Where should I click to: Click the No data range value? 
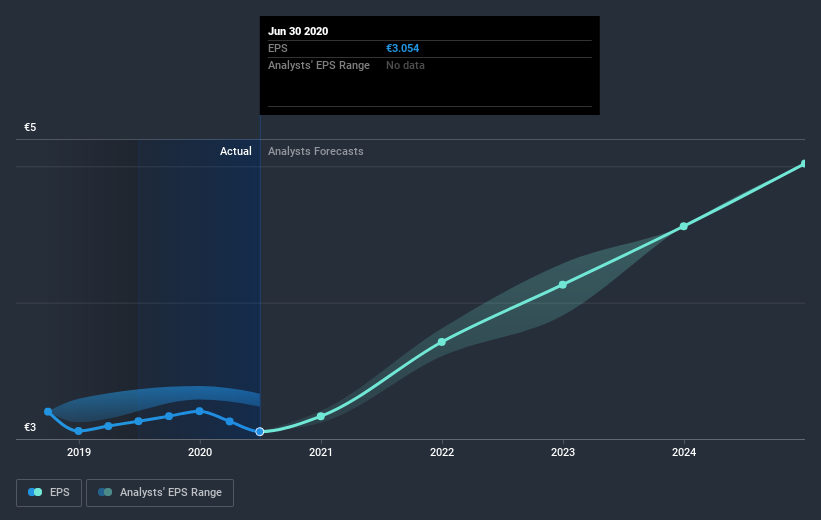(405, 65)
